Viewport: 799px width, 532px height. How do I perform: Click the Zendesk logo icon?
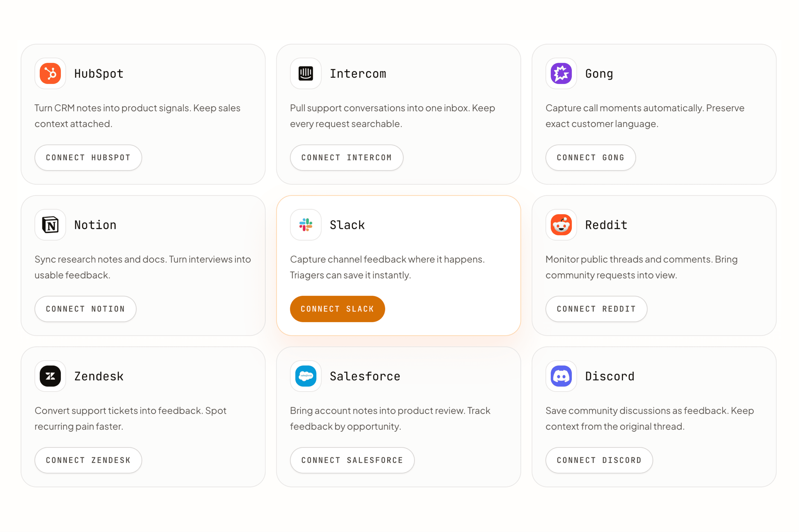[x=50, y=376]
